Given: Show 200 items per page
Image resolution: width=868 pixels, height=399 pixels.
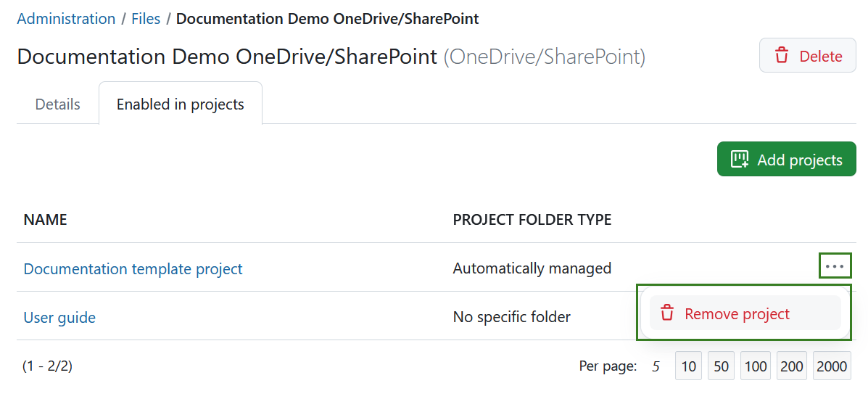Looking at the screenshot, I should [x=791, y=366].
